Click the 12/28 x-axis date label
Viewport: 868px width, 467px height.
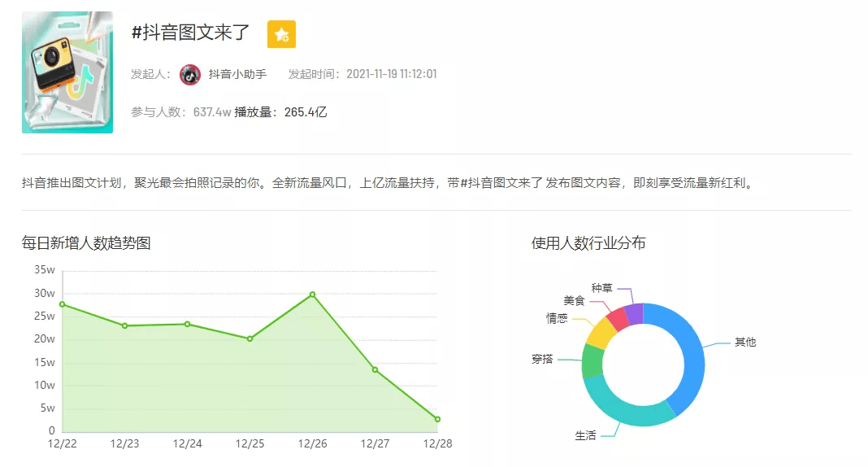coord(437,443)
